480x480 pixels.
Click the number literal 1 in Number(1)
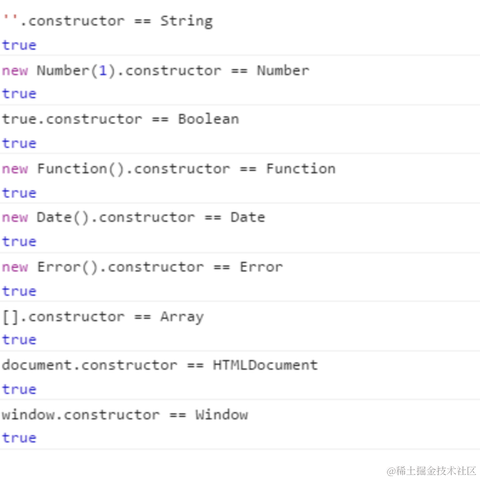(x=103, y=71)
